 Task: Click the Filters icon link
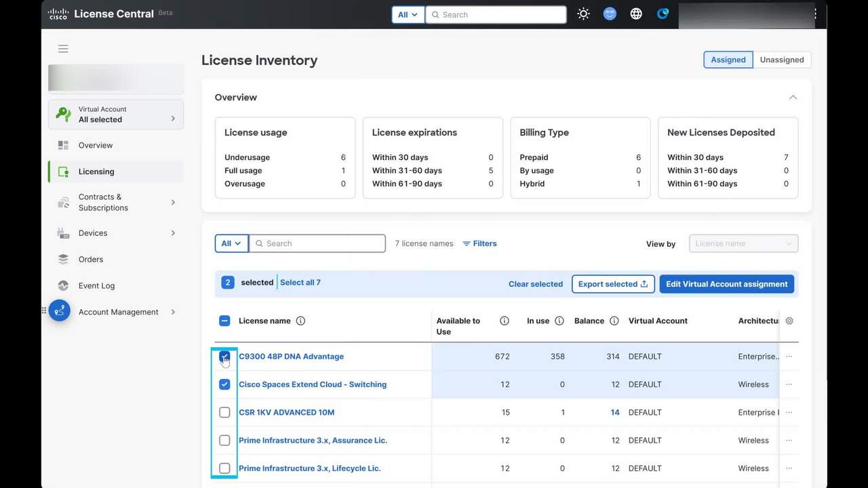479,243
